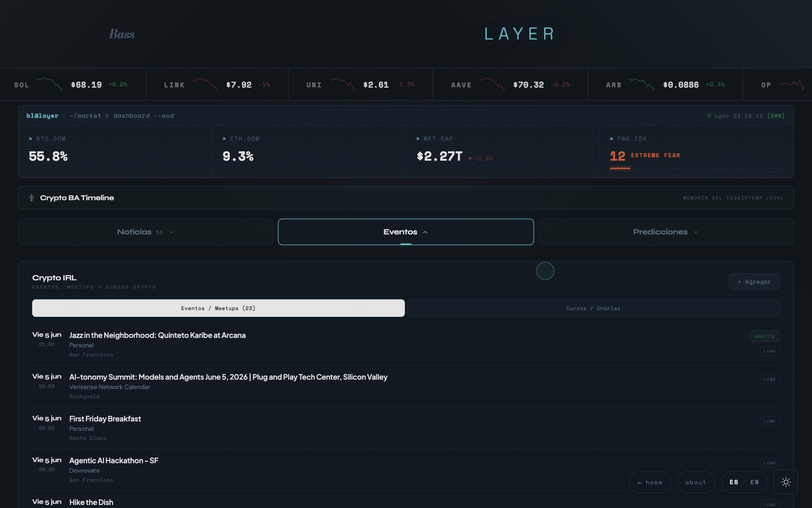
Task: Click the ETH.DOM 9.3% value
Action: [238, 156]
